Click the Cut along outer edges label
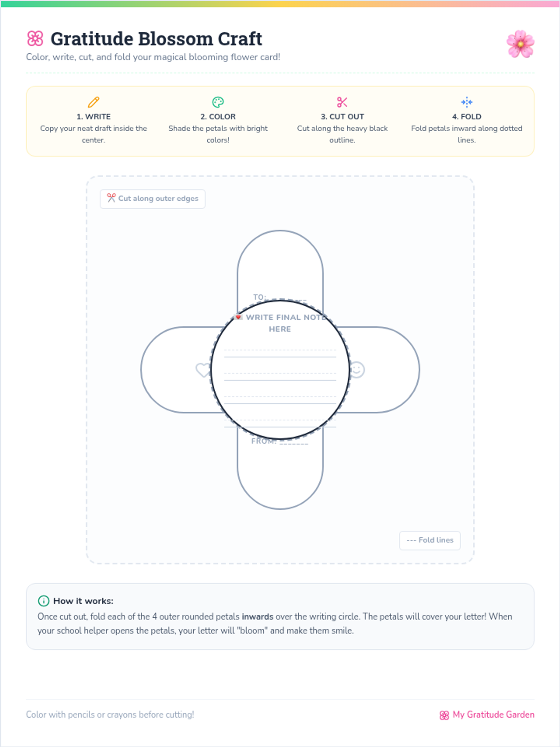Viewport: 560px width, 747px height. [153, 198]
